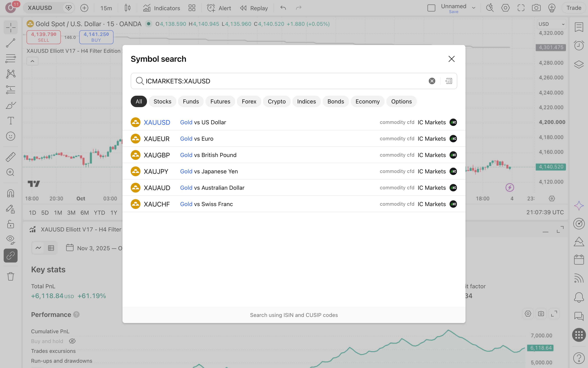
Task: Collapse the indicator legend chevron
Action: [x=32, y=61]
